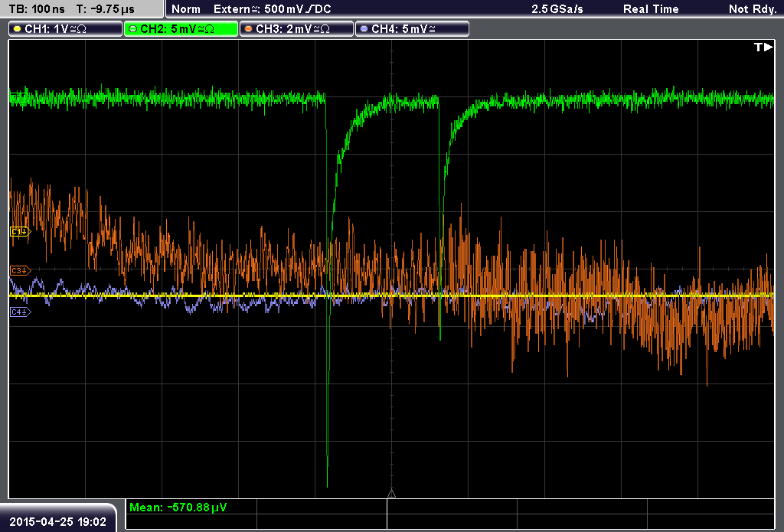This screenshot has width=784, height=532.
Task: Click the C1 ground level marker
Action: pos(21,231)
